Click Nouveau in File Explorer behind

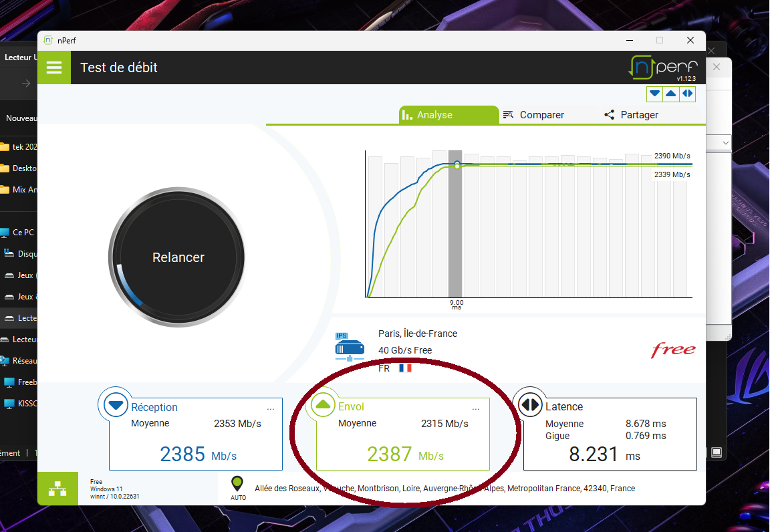pos(21,118)
